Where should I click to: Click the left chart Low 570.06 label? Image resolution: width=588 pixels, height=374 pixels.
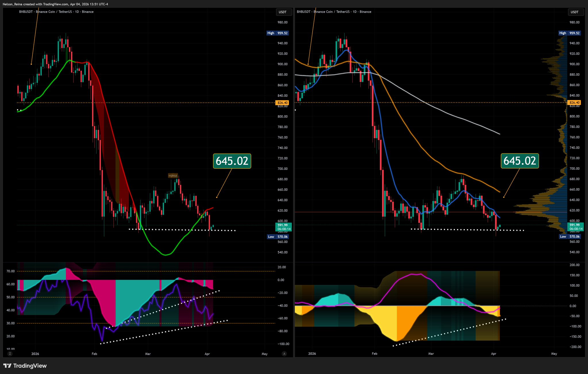click(277, 237)
